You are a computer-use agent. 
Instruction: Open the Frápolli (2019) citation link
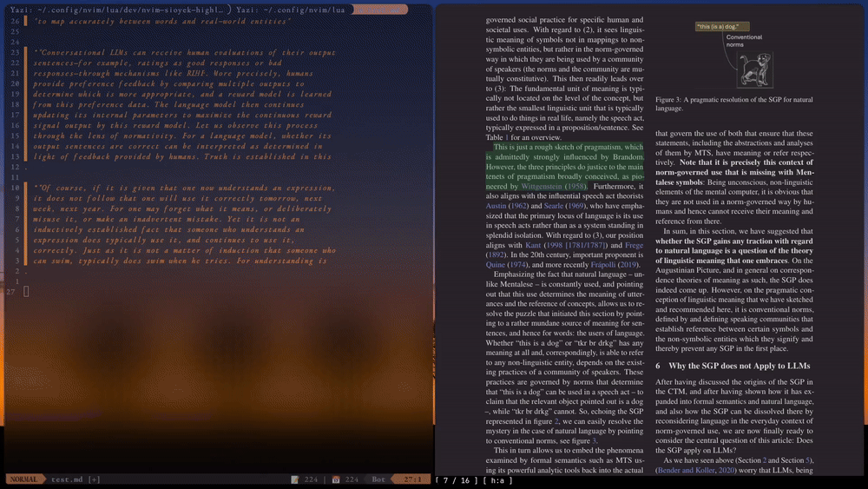[x=615, y=264]
